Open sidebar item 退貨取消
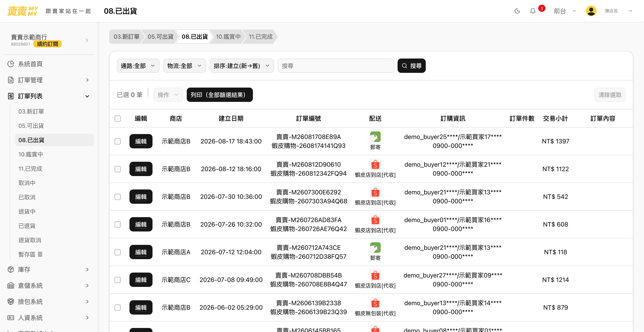Image resolution: width=644 pixels, height=332 pixels. [30, 240]
